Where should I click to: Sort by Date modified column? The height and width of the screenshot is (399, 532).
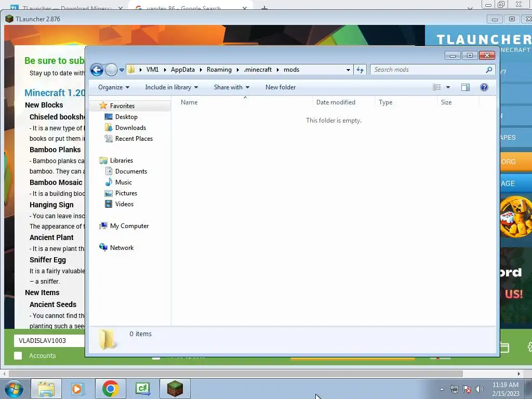pyautogui.click(x=344, y=102)
